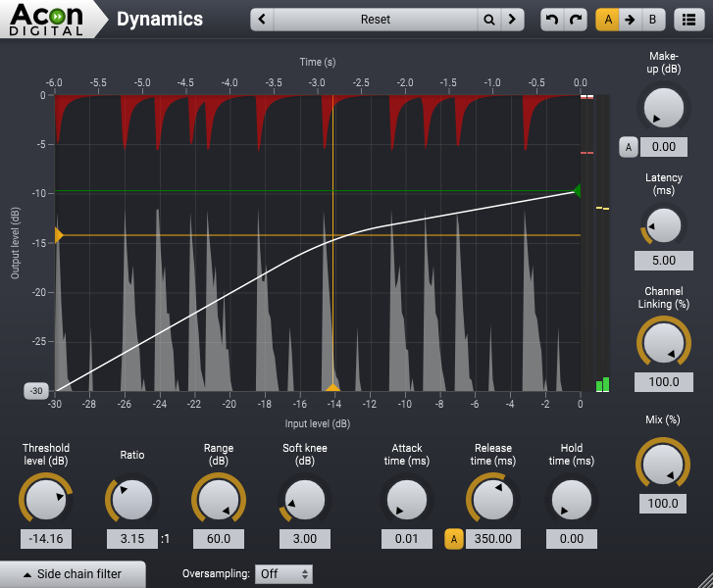Open the preset search magnifier
713x588 pixels.
[x=488, y=20]
